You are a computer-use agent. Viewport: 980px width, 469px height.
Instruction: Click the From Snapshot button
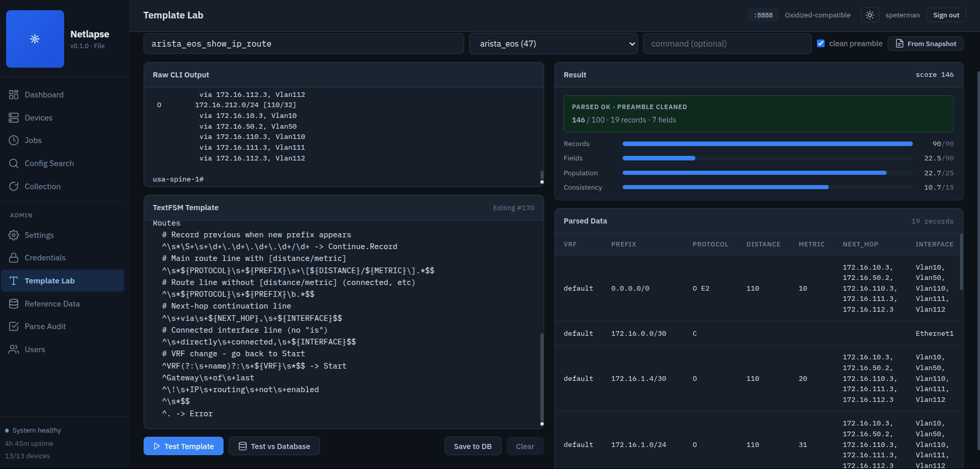tap(925, 44)
